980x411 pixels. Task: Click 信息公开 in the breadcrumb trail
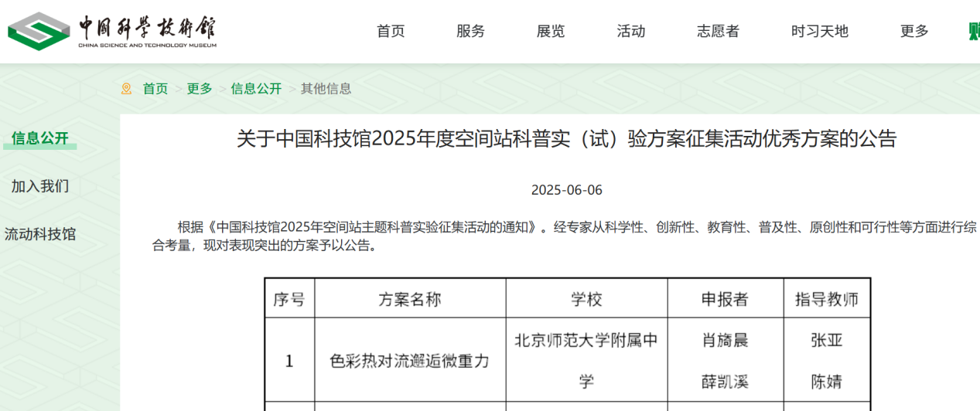click(x=256, y=89)
